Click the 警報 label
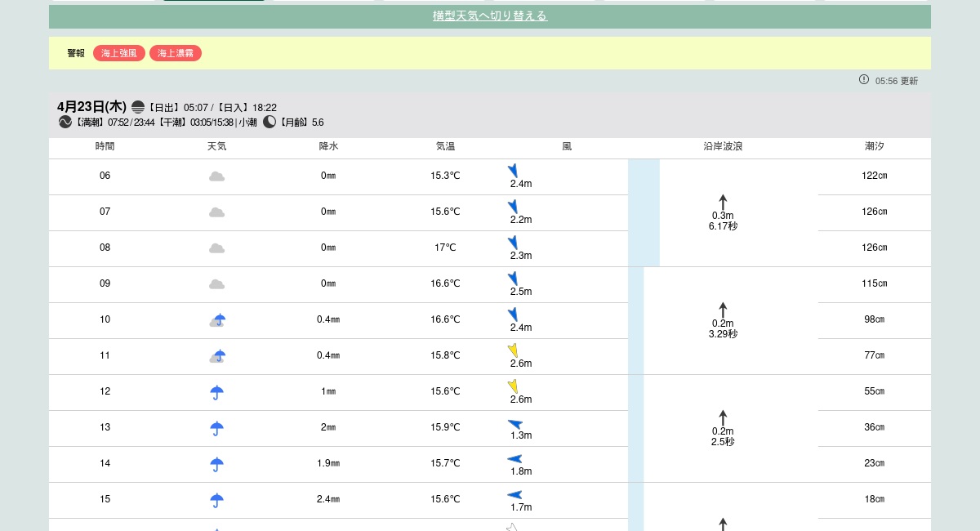This screenshot has height=531, width=980. (76, 53)
